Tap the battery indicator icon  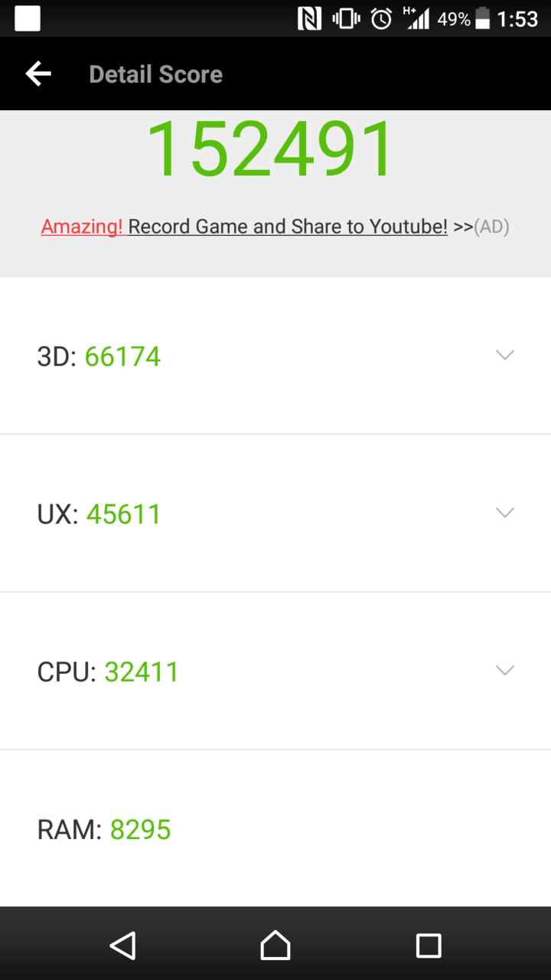pyautogui.click(x=482, y=19)
